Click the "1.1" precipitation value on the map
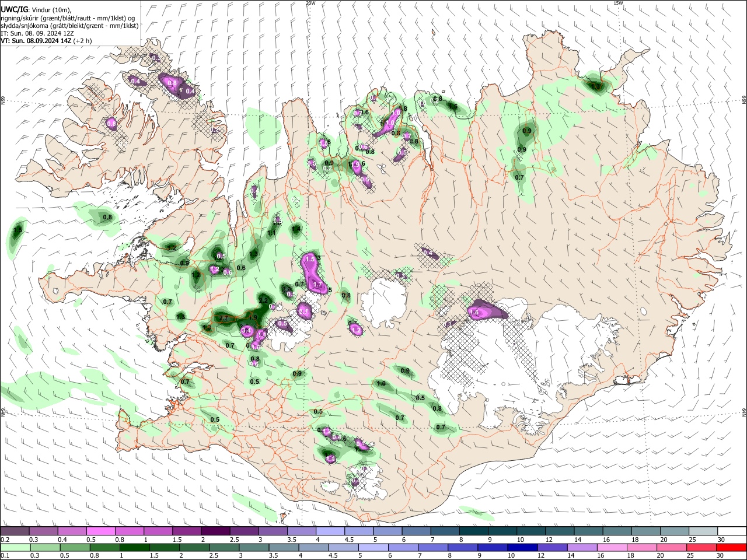Screen dimensions: 747x560 271,233
